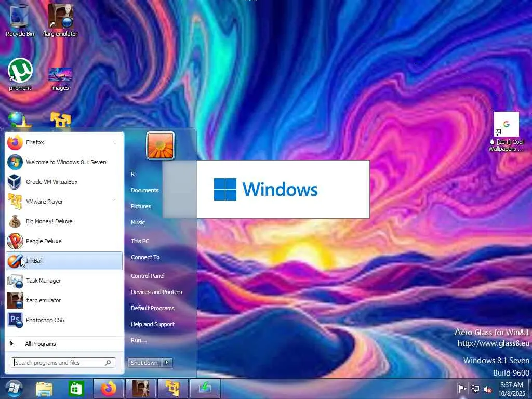Open Windows Store from the taskbar

76,389
